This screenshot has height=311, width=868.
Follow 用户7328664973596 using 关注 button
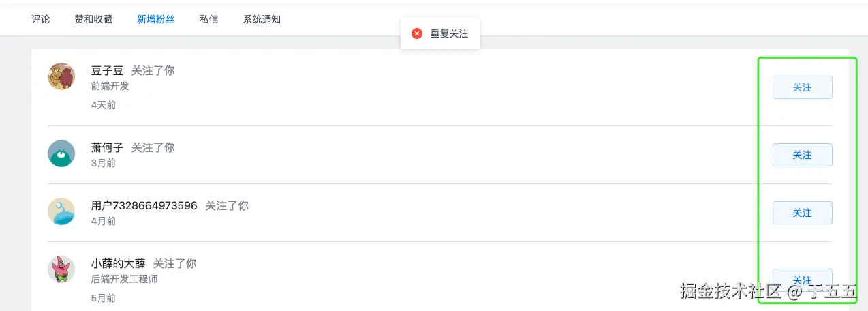point(802,213)
